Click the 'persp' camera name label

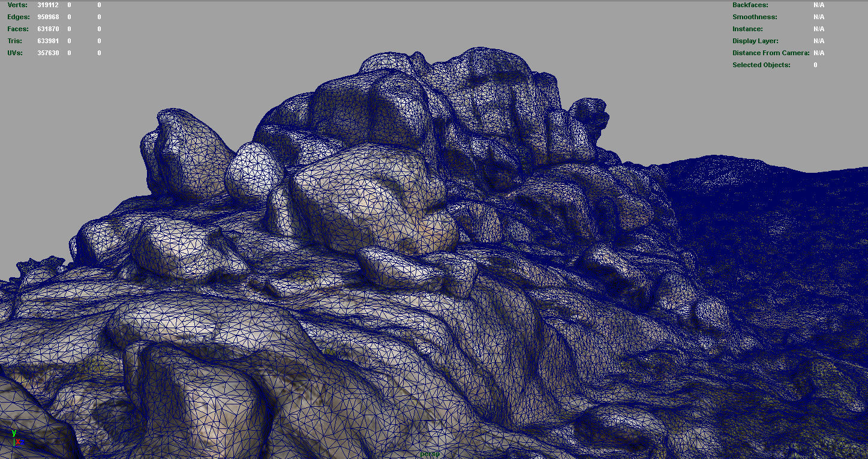click(x=430, y=454)
